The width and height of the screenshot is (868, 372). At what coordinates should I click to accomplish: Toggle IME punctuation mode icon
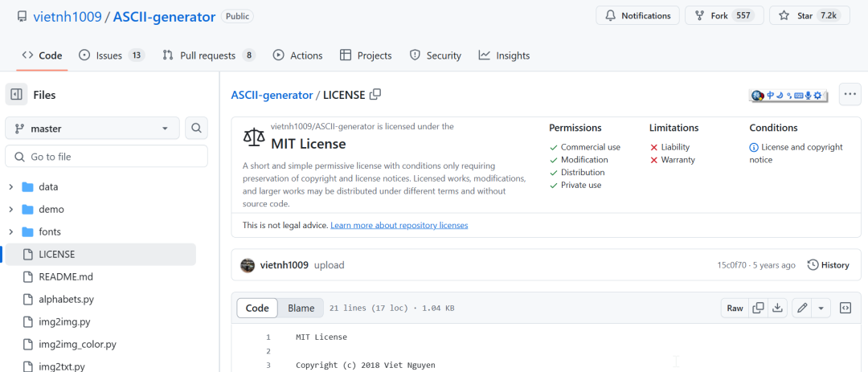(789, 96)
